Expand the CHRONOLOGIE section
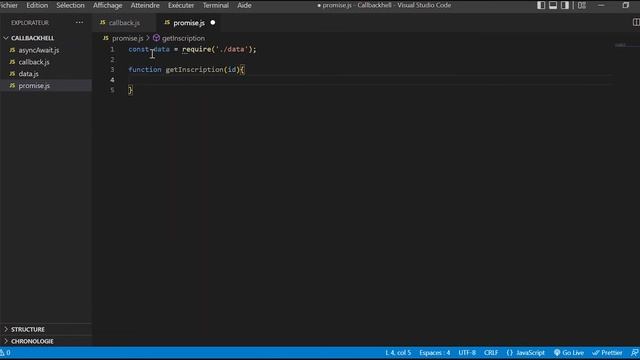The image size is (640, 360). 6,341
